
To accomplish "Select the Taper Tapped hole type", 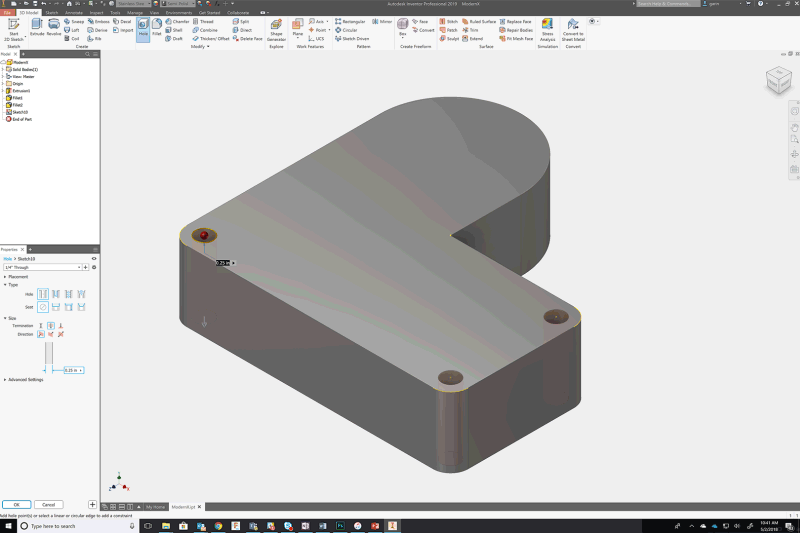I will pyautogui.click(x=81, y=294).
